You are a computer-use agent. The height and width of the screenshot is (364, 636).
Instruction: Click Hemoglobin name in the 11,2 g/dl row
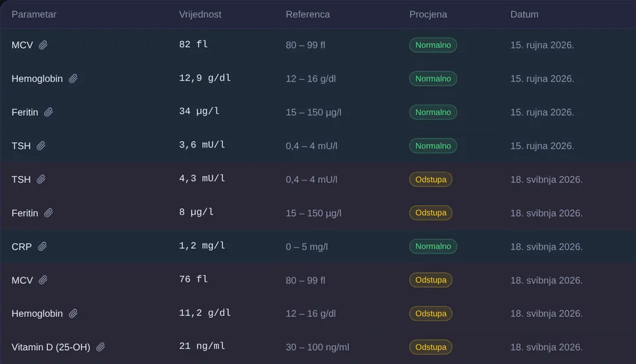click(x=37, y=314)
